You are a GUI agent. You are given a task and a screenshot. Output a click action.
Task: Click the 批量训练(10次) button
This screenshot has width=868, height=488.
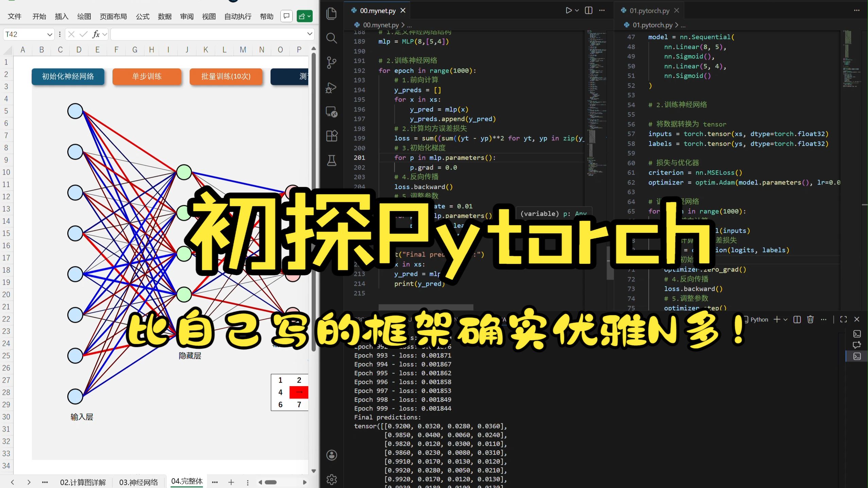click(x=226, y=76)
